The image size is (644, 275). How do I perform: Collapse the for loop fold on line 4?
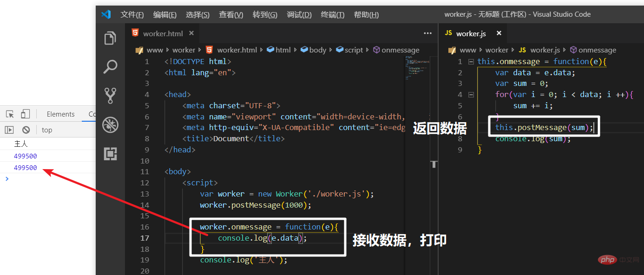coord(471,95)
